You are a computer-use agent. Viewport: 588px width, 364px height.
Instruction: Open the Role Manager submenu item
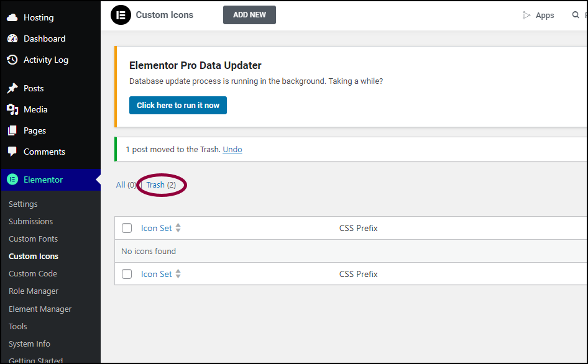(x=34, y=291)
